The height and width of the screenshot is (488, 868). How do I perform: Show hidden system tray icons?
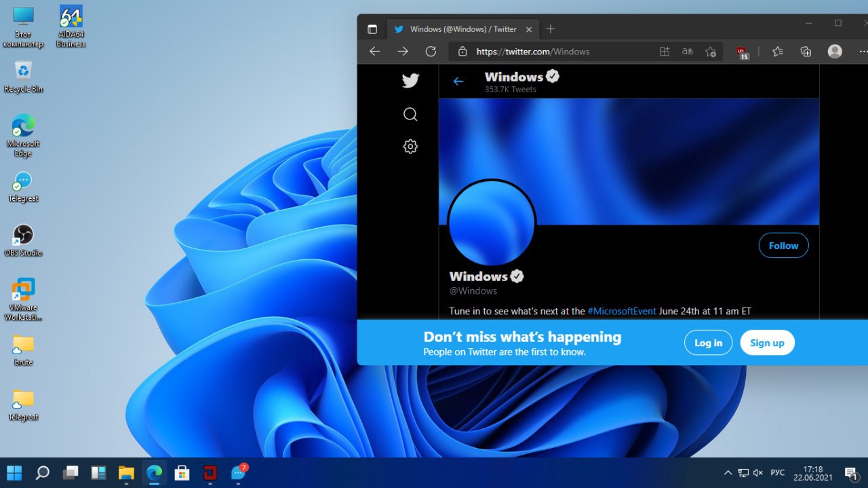pyautogui.click(x=728, y=472)
